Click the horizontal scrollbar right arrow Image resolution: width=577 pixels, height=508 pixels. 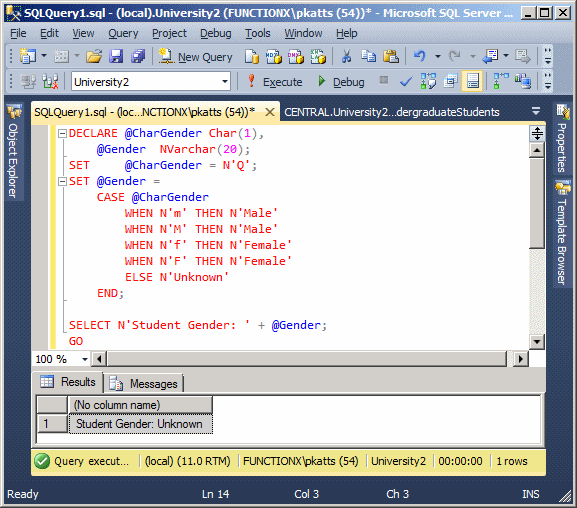click(x=520, y=359)
